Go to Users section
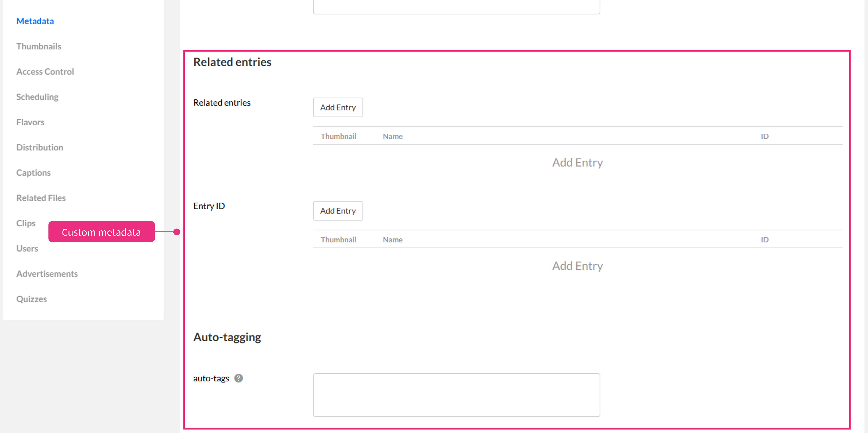 point(27,248)
